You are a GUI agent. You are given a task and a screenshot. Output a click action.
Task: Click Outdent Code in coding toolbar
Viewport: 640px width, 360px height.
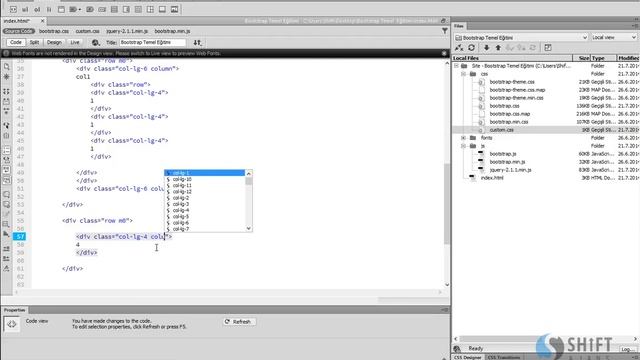point(6,259)
